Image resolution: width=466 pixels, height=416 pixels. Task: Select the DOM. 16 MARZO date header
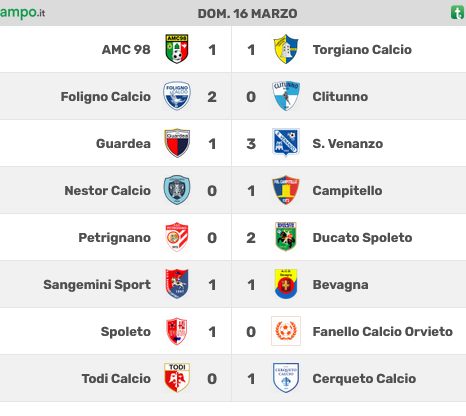(247, 14)
